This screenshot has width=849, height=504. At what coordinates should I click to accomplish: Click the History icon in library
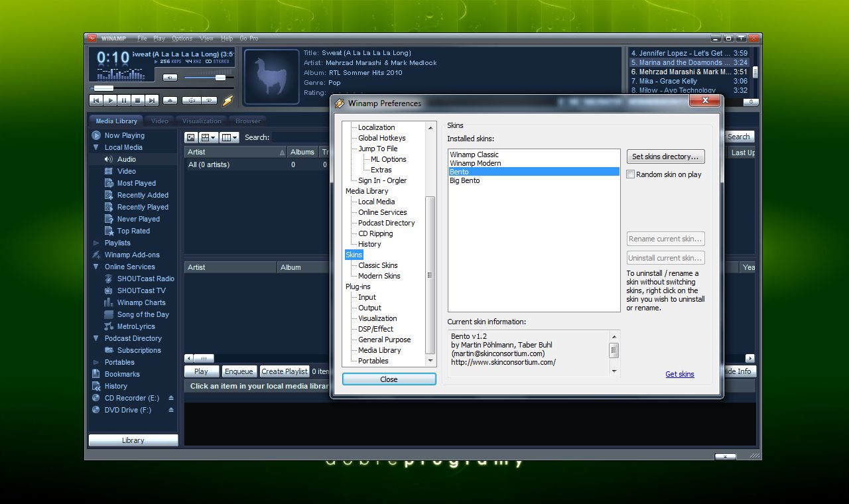click(x=96, y=386)
